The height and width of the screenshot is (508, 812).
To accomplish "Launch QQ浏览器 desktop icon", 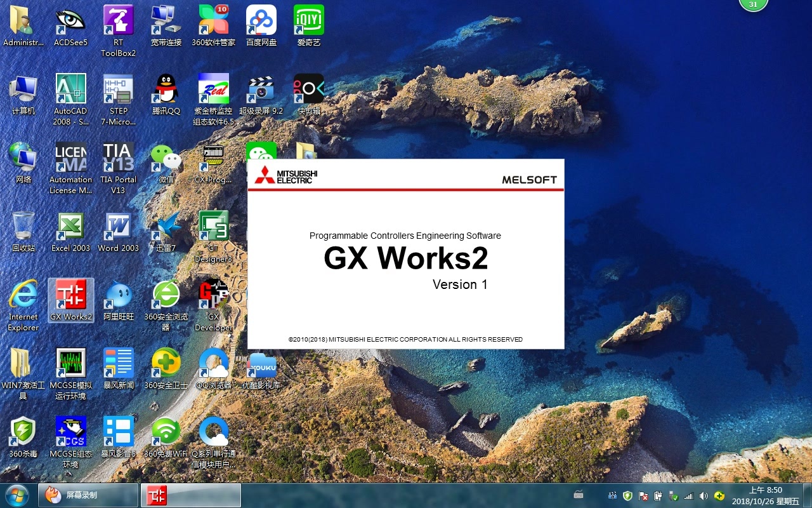I will click(x=214, y=368).
